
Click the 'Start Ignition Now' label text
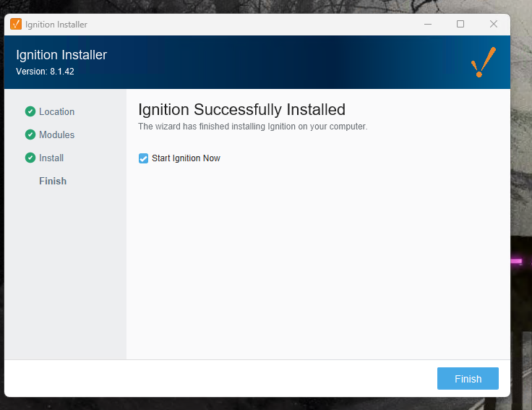tap(186, 158)
